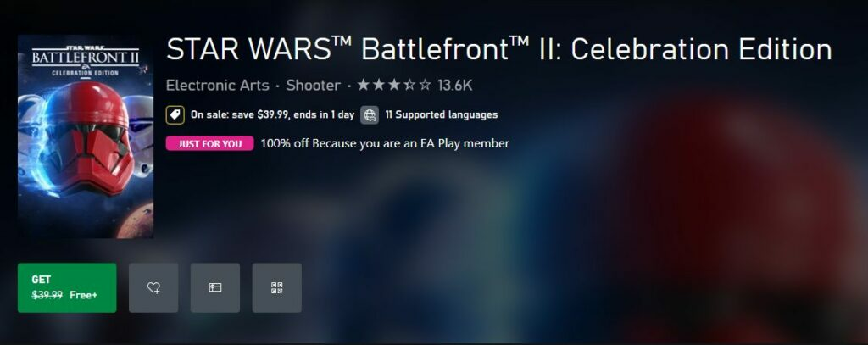Click the green GET button
This screenshot has height=345, width=868.
coord(67,287)
